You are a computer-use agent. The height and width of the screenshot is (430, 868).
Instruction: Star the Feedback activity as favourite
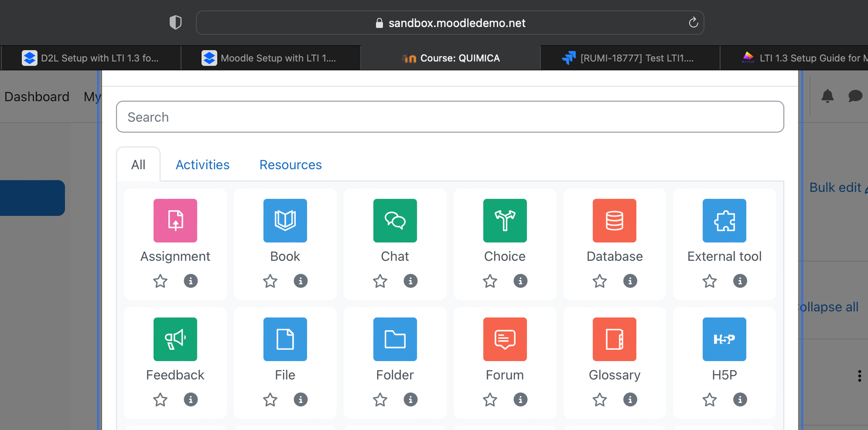tap(160, 400)
